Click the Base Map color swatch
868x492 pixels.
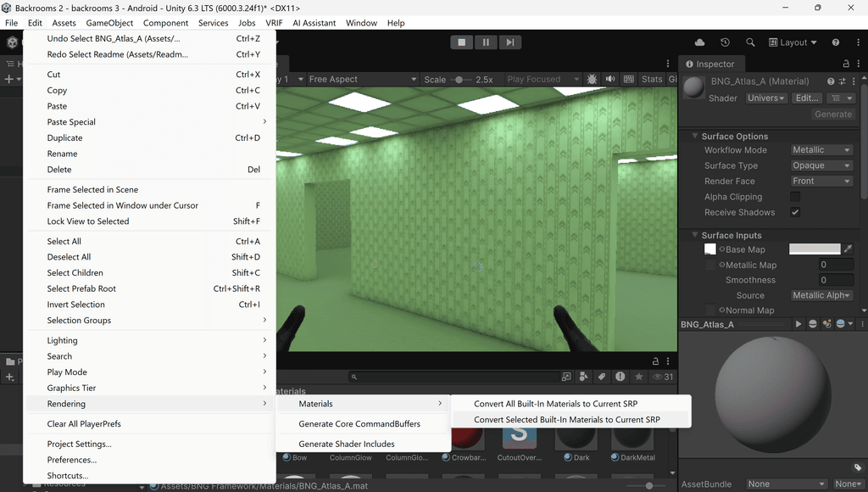pyautogui.click(x=815, y=249)
